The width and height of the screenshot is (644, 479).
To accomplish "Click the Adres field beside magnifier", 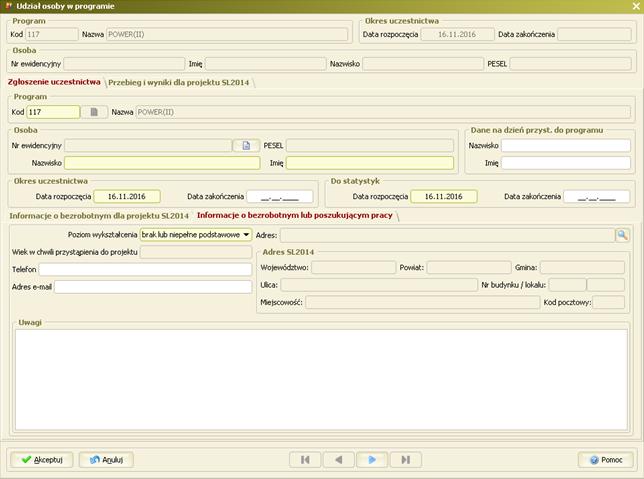I will (447, 235).
